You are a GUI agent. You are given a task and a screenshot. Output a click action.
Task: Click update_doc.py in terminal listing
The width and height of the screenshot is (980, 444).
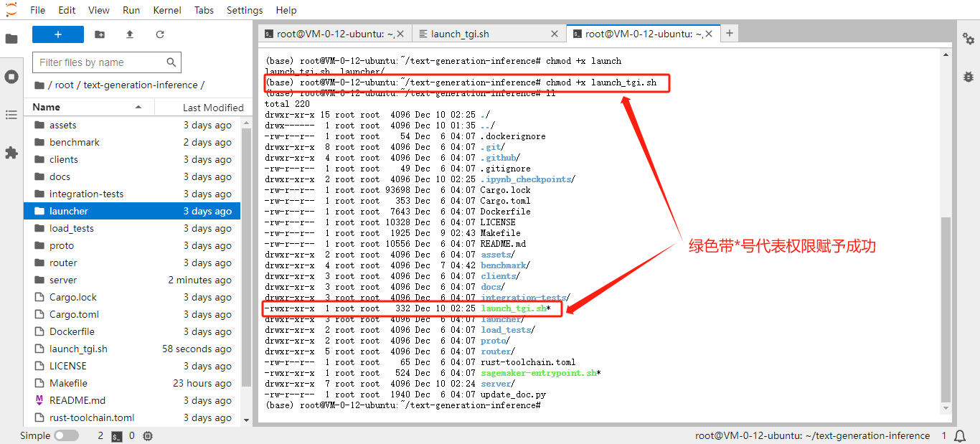(x=513, y=395)
